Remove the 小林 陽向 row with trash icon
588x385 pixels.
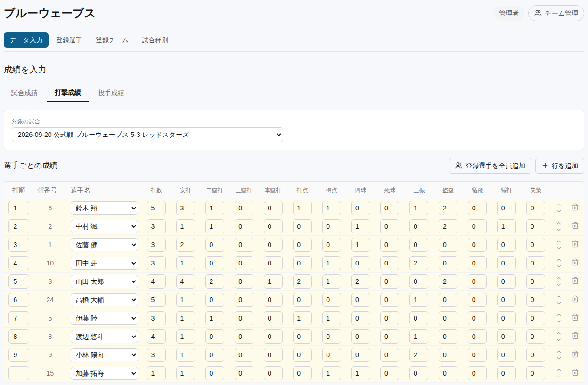(575, 354)
